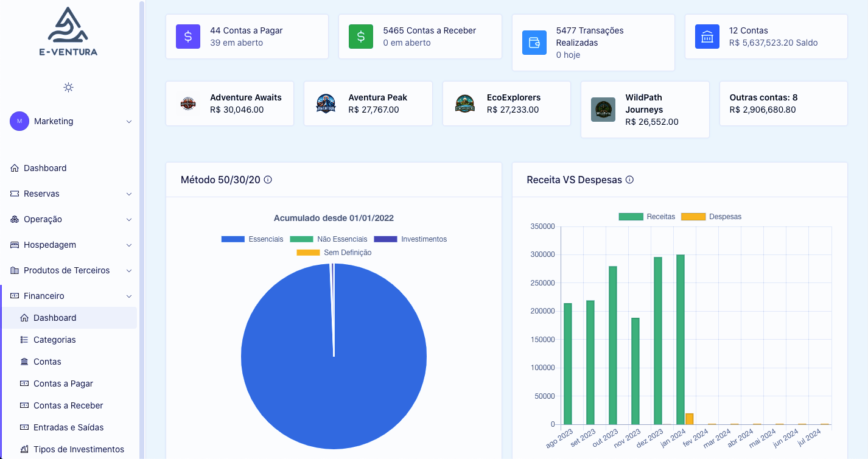Click the bank icon on 12 Contas card
Viewport: 868px width, 459px height.
click(x=707, y=37)
